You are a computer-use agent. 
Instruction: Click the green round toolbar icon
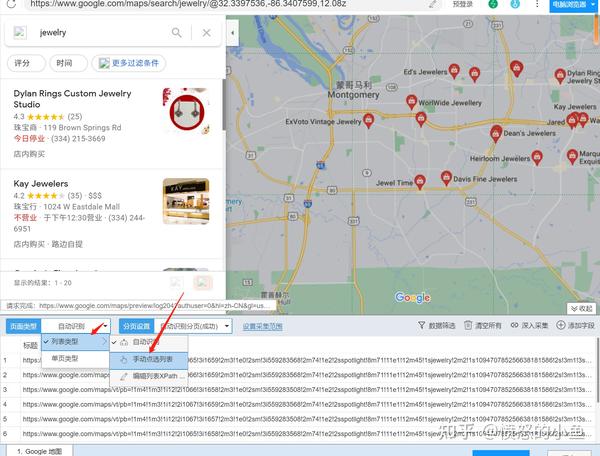tap(493, 4)
